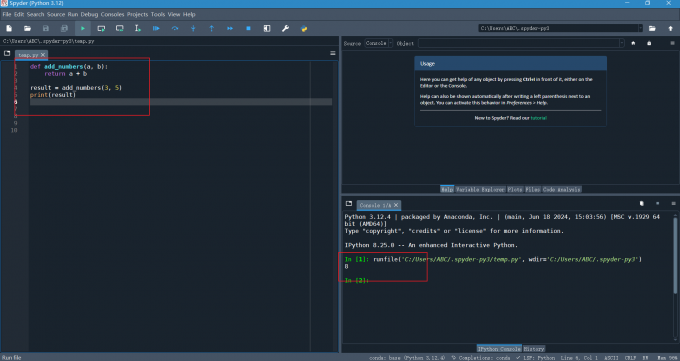Step out of function debug icon
680x361 pixels.
(212, 28)
